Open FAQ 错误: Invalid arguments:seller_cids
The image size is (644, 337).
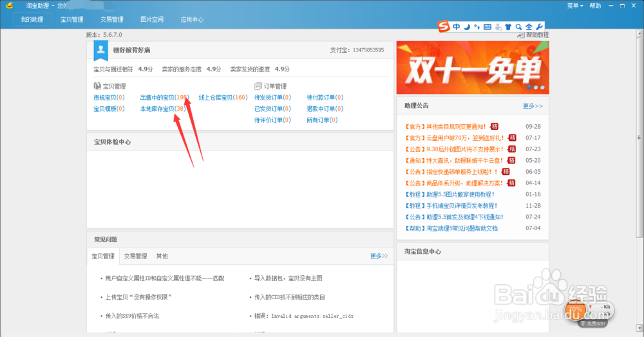pos(304,316)
